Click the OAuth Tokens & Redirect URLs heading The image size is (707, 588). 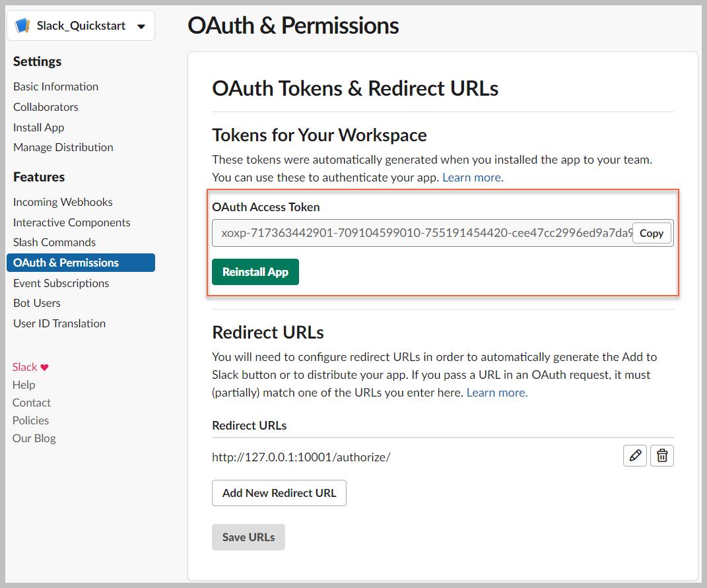[x=355, y=88]
